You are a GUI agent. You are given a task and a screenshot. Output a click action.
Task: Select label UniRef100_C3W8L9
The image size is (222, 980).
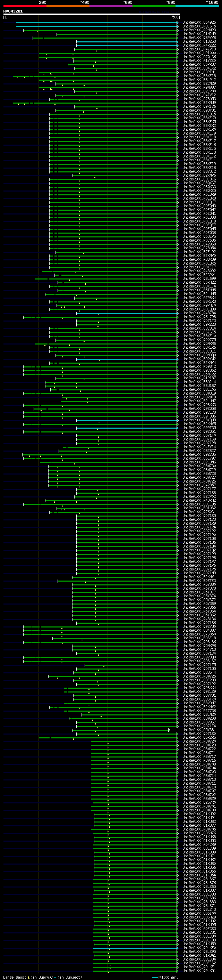pyautogui.click(x=199, y=394)
